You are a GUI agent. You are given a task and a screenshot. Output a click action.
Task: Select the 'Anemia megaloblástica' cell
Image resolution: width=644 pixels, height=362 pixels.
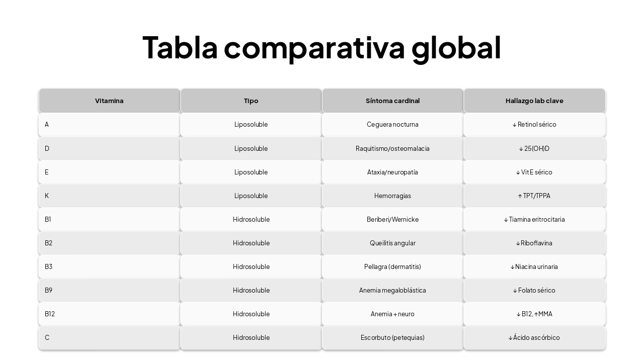(392, 290)
